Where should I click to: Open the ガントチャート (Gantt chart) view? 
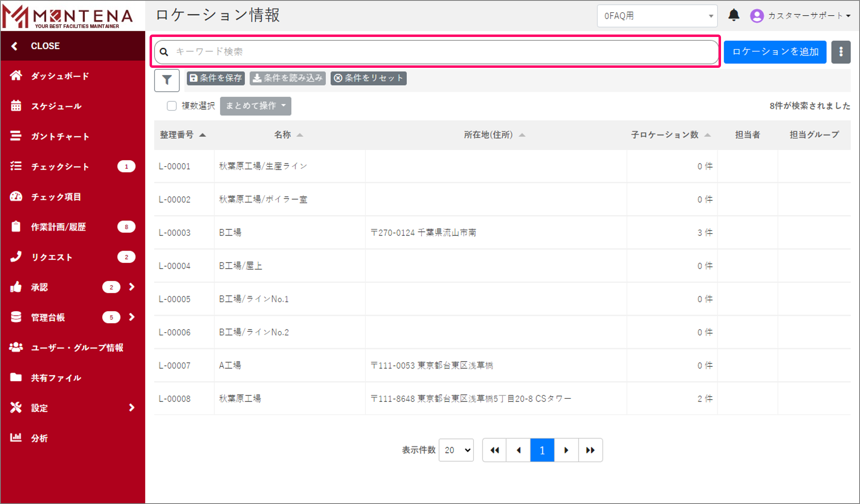pos(60,136)
